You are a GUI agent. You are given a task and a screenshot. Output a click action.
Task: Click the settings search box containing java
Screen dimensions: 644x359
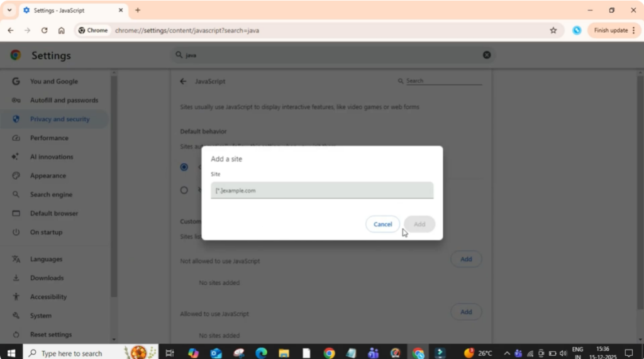coord(332,55)
